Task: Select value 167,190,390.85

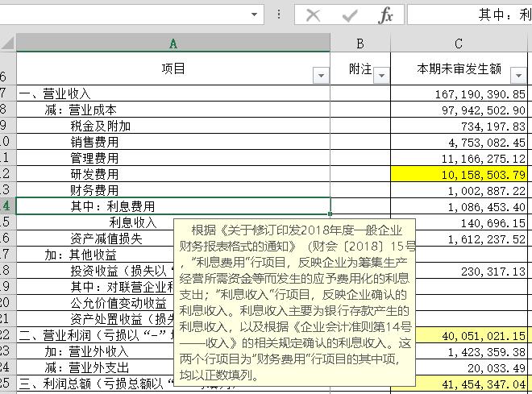Action: (x=459, y=93)
